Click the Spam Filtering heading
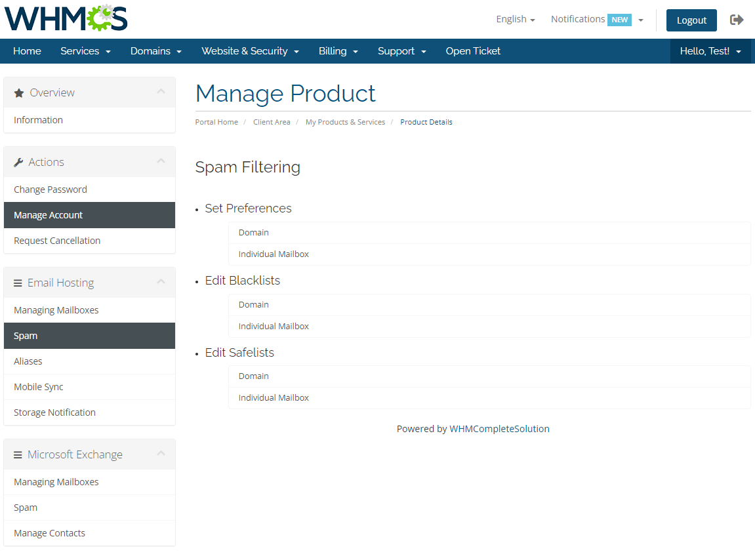The height and width of the screenshot is (560, 755). coord(247,167)
